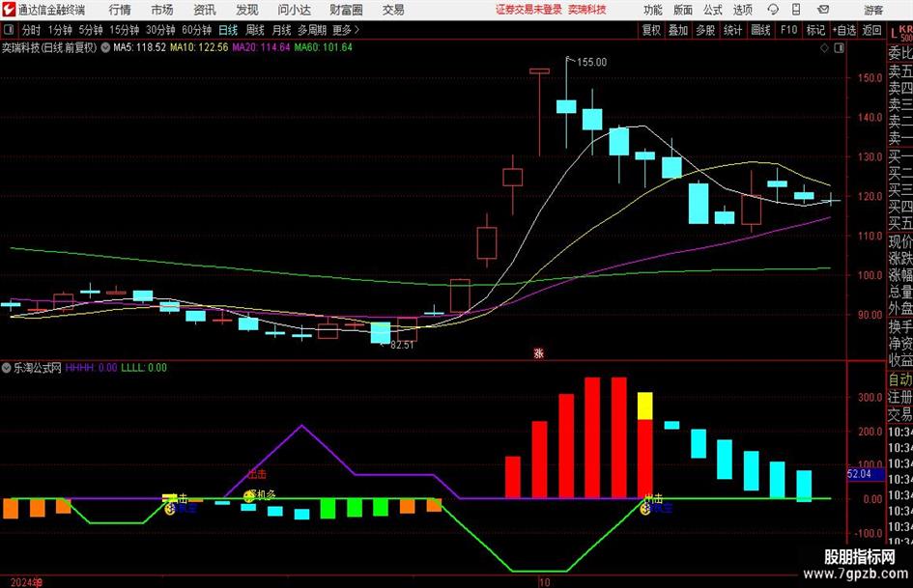
Task: Open the 选项 menu
Action: [742, 10]
